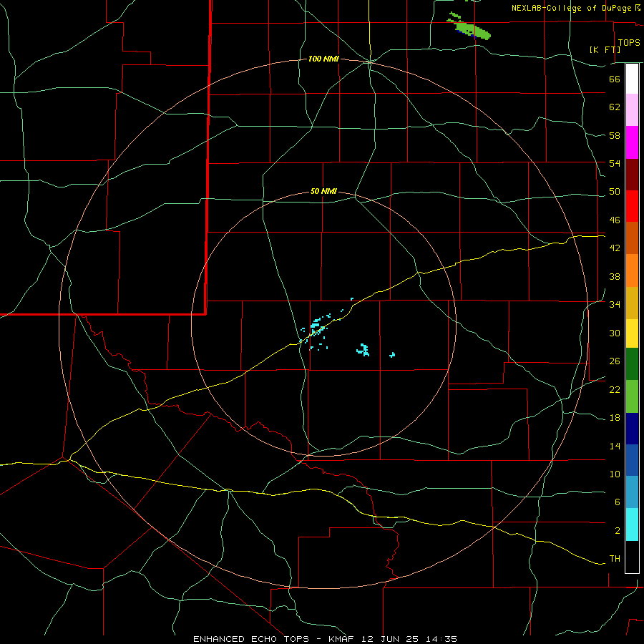The height and width of the screenshot is (644, 644).
Task: Click the white swatch in the tops legend
Action: pyautogui.click(x=632, y=79)
